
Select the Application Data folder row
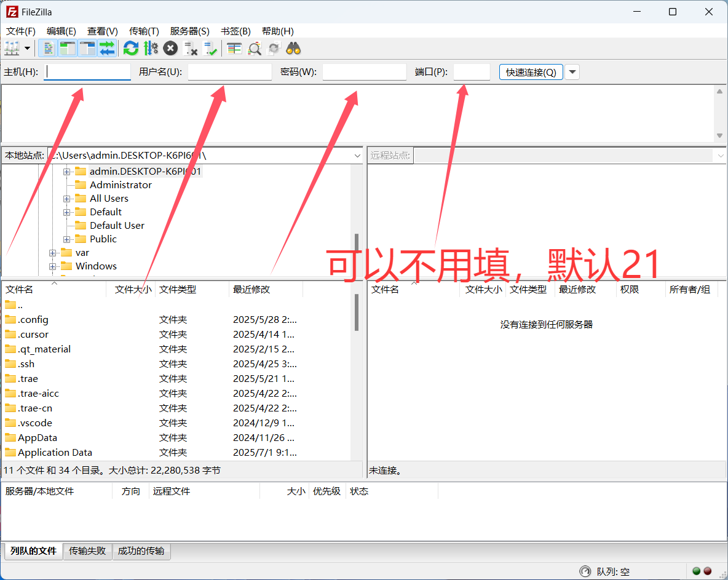(176, 452)
